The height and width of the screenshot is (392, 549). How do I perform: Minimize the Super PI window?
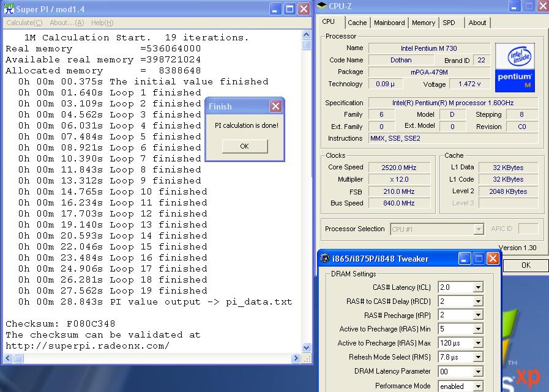point(275,9)
